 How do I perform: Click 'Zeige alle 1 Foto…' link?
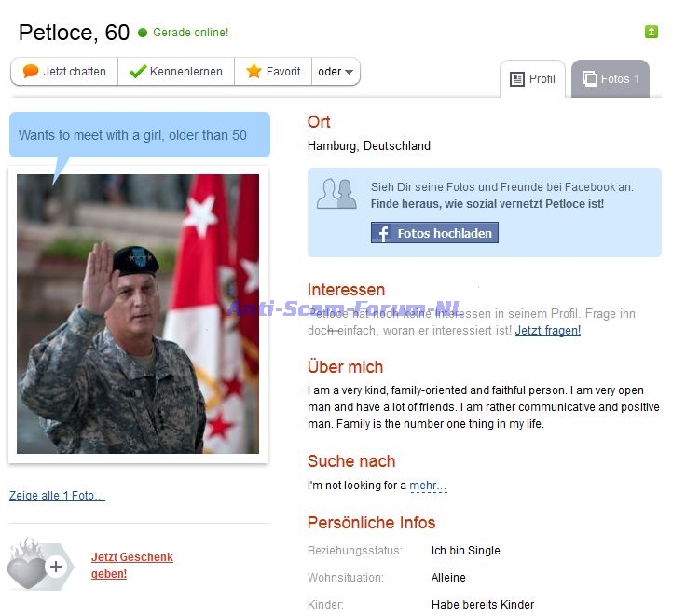[57, 496]
